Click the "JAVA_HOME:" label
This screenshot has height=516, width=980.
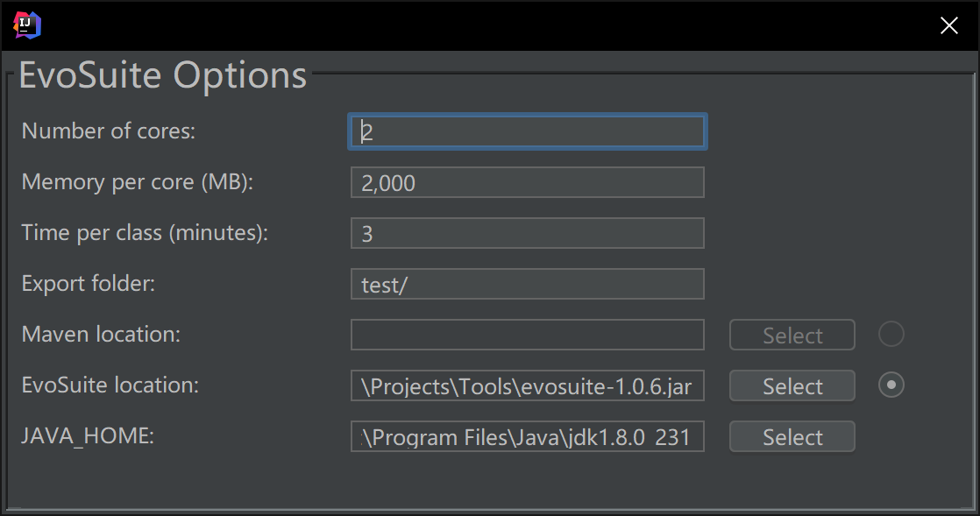click(89, 436)
